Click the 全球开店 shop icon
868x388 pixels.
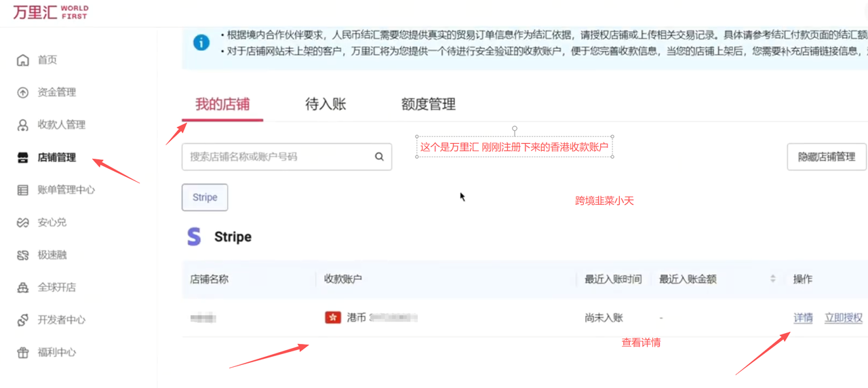(x=23, y=288)
